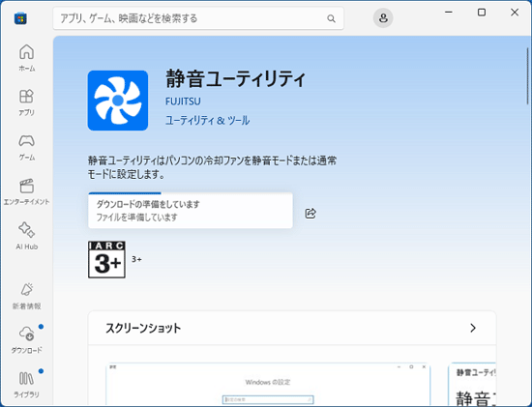Image resolution: width=532 pixels, height=407 pixels.
Task: Click the app description paragraph text
Action: click(x=212, y=167)
